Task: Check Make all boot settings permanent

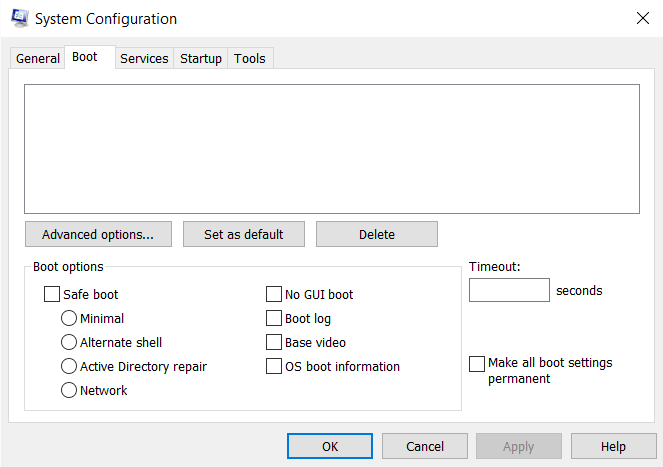Action: pos(477,364)
